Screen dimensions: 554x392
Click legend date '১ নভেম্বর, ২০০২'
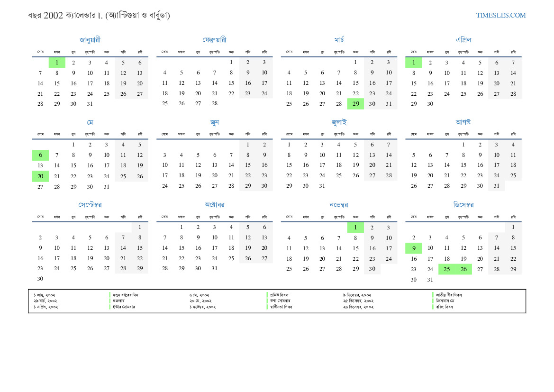click(x=202, y=307)
